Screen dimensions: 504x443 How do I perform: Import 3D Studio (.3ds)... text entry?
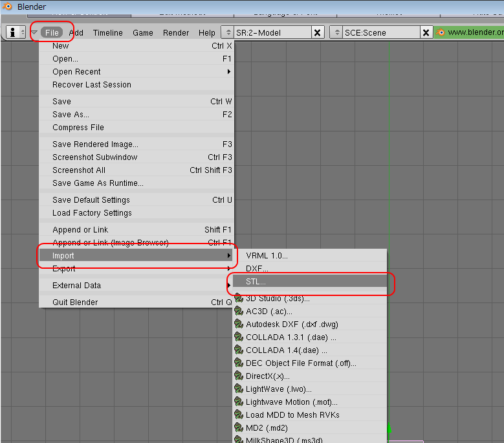click(x=278, y=299)
